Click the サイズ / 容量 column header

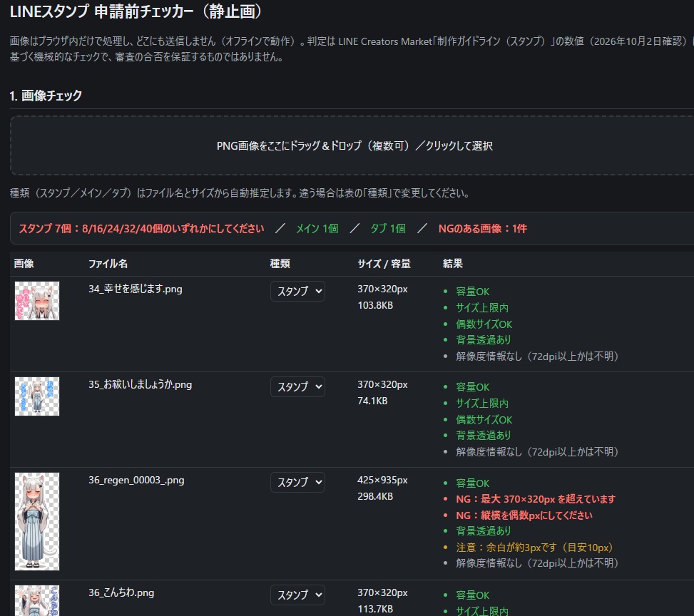pos(384,264)
